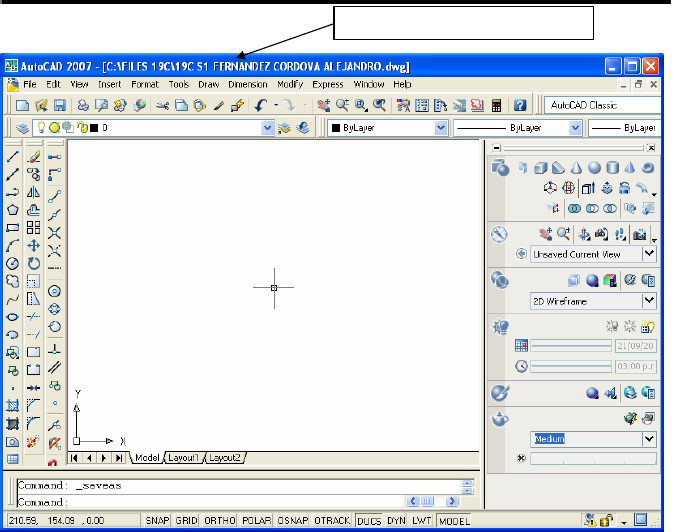The height and width of the screenshot is (532, 673).
Task: Switch to the Layout1 tab
Action: [184, 458]
